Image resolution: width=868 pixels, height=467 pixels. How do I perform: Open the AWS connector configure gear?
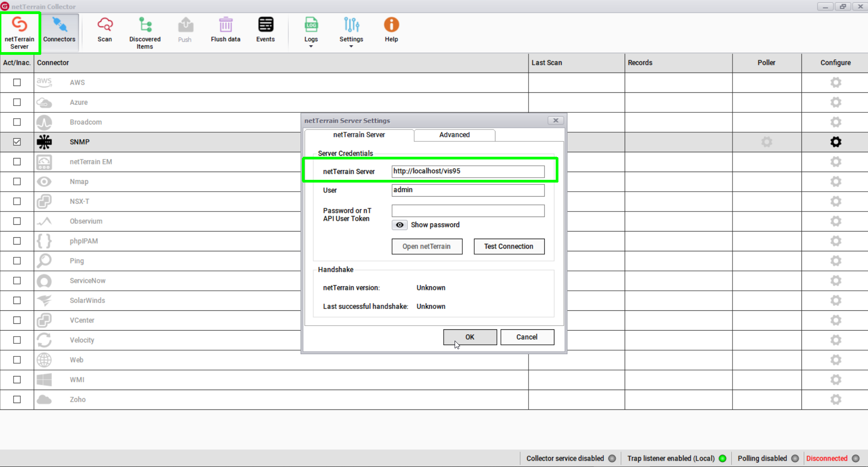tap(835, 82)
